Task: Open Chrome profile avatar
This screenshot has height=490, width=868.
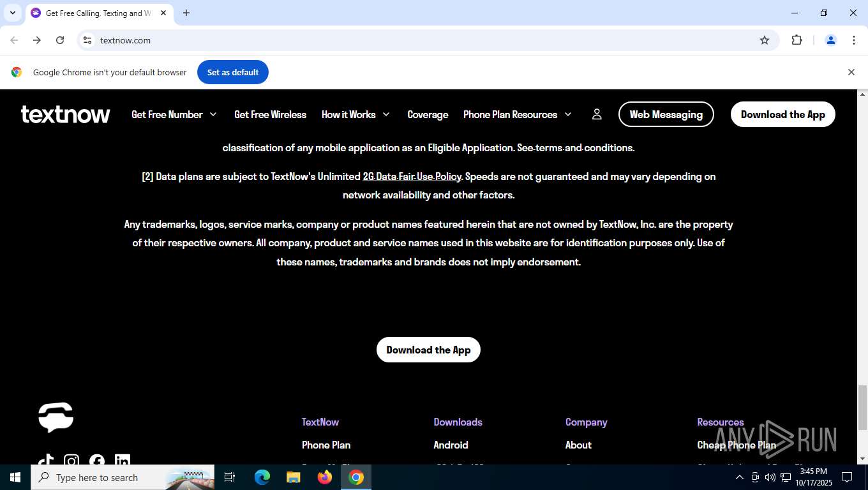Action: (831, 40)
